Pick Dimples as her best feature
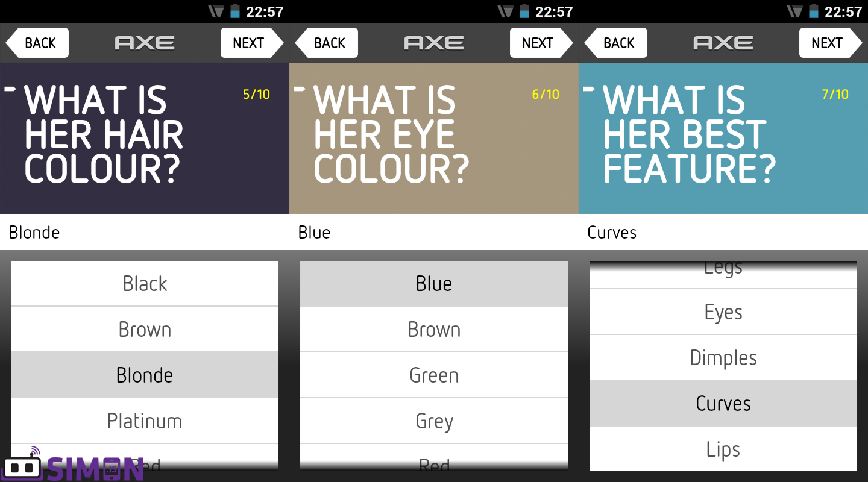 coord(723,358)
